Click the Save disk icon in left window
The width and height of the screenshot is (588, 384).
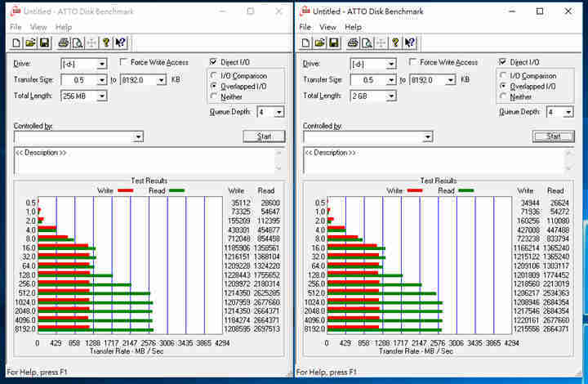(x=44, y=43)
